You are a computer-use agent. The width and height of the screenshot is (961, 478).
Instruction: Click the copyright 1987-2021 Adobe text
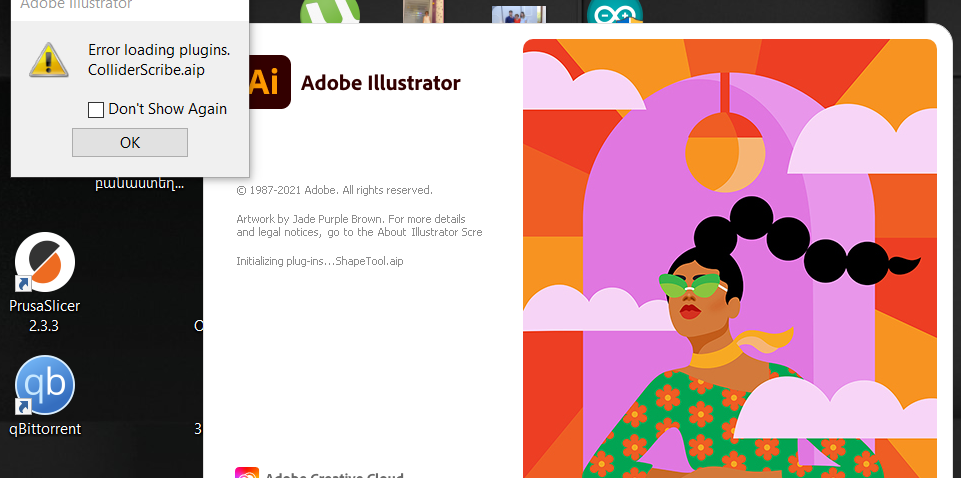[x=335, y=190]
